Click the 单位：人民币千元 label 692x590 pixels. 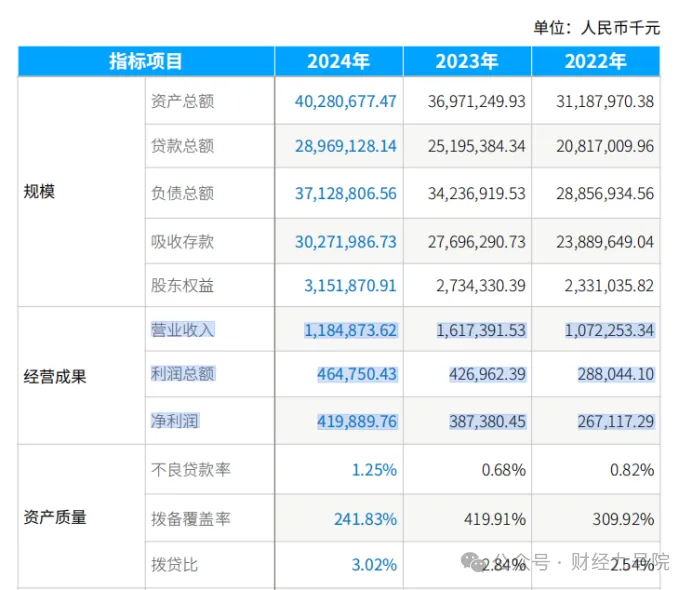[597, 28]
